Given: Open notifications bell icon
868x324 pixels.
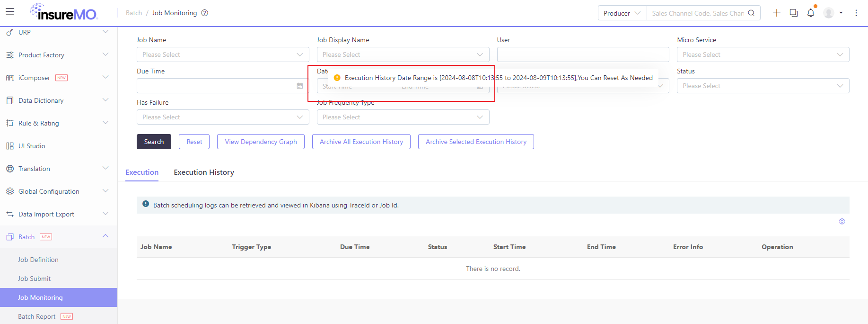Looking at the screenshot, I should 811,13.
